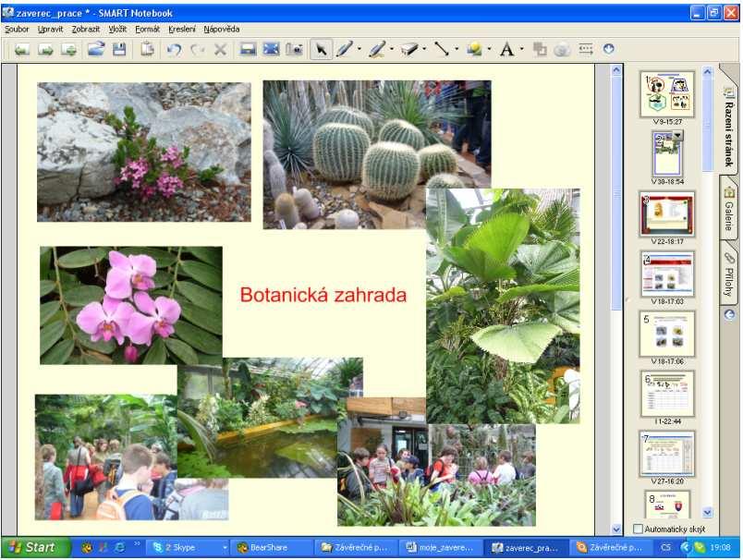Screen dimensions: 743x560
Task: Expand hidden Quick Launch icons chevron
Action: pyautogui.click(x=137, y=544)
